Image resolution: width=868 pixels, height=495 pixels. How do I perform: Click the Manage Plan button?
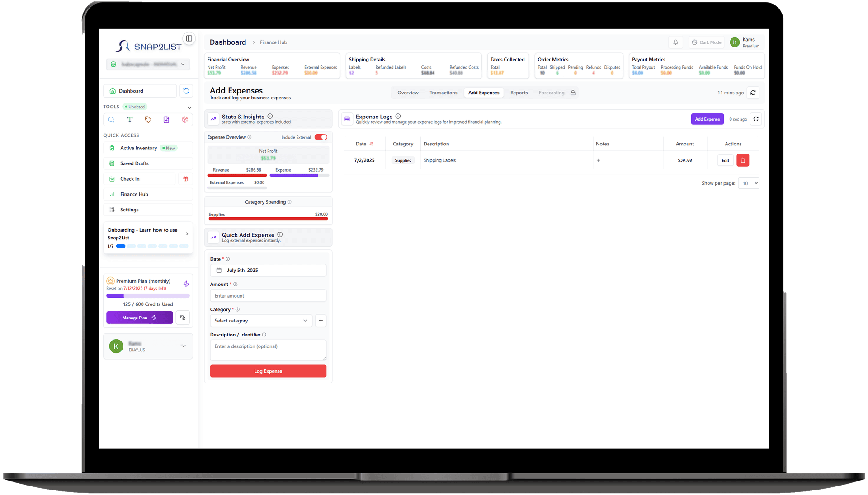[139, 318]
